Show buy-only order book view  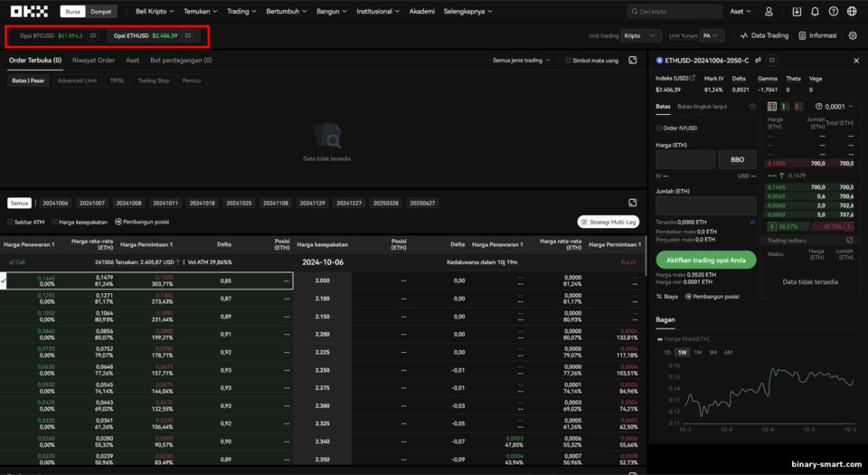point(785,106)
